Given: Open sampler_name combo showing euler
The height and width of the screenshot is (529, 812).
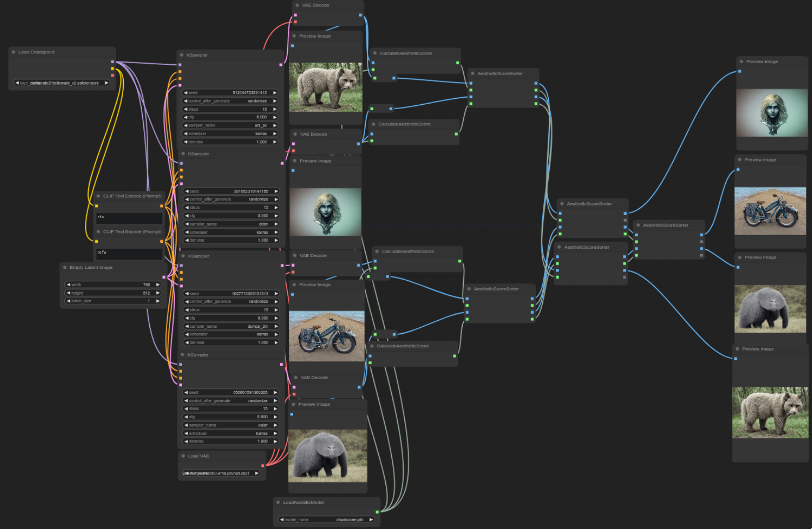Looking at the screenshot, I should coord(231,425).
